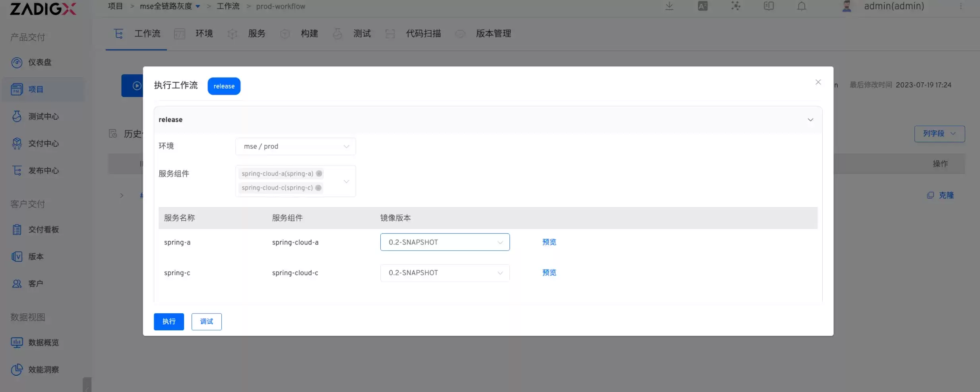Switch to the 服务 tab
This screenshot has height=392, width=980.
[x=246, y=33]
